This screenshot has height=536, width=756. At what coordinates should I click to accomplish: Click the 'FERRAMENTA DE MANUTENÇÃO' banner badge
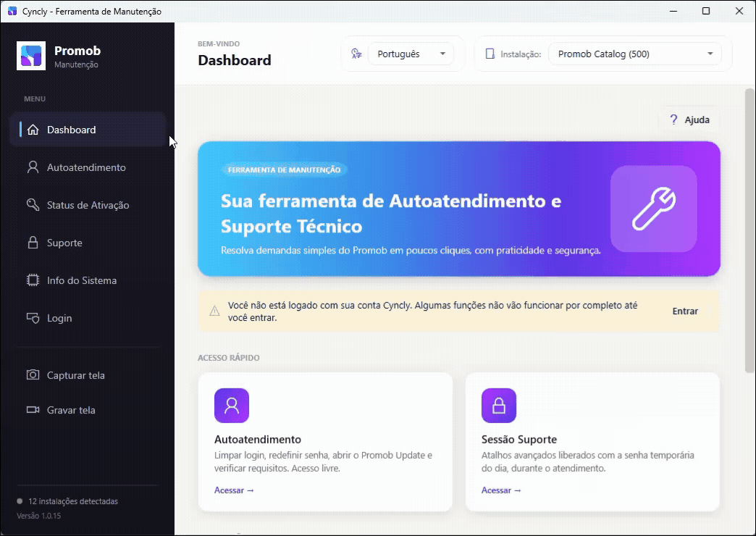[285, 169]
